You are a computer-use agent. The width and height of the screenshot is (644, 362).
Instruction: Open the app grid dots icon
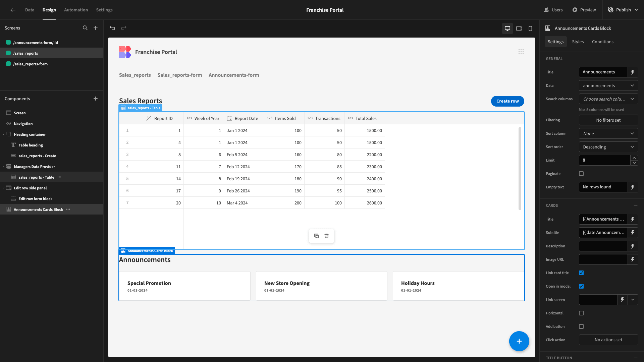pos(521,52)
